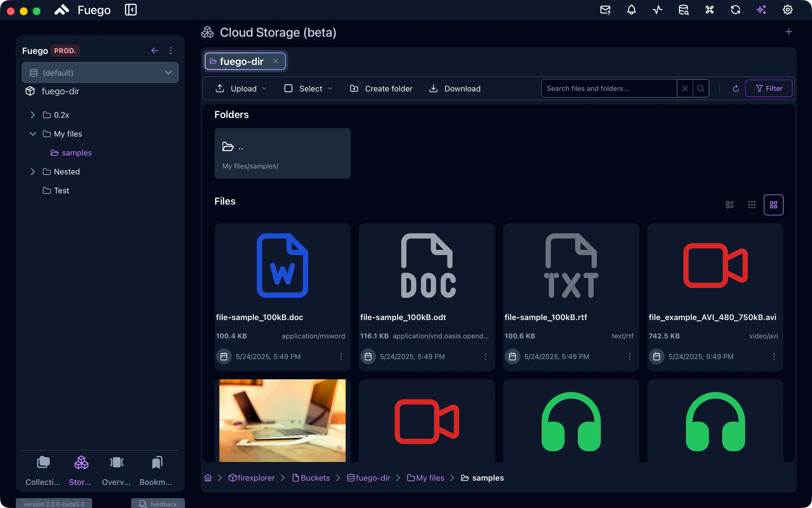Screen dimensions: 812x508
Task: Click the PROD. environment badge
Action: pyautogui.click(x=65, y=51)
